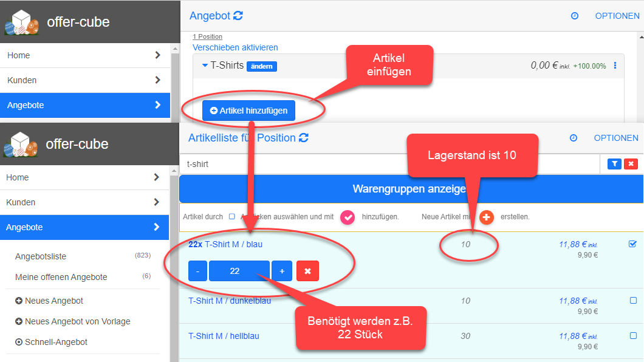Check the T-Shirt M / dunkelblau checkbox
This screenshot has height=362, width=644.
pos(633,301)
